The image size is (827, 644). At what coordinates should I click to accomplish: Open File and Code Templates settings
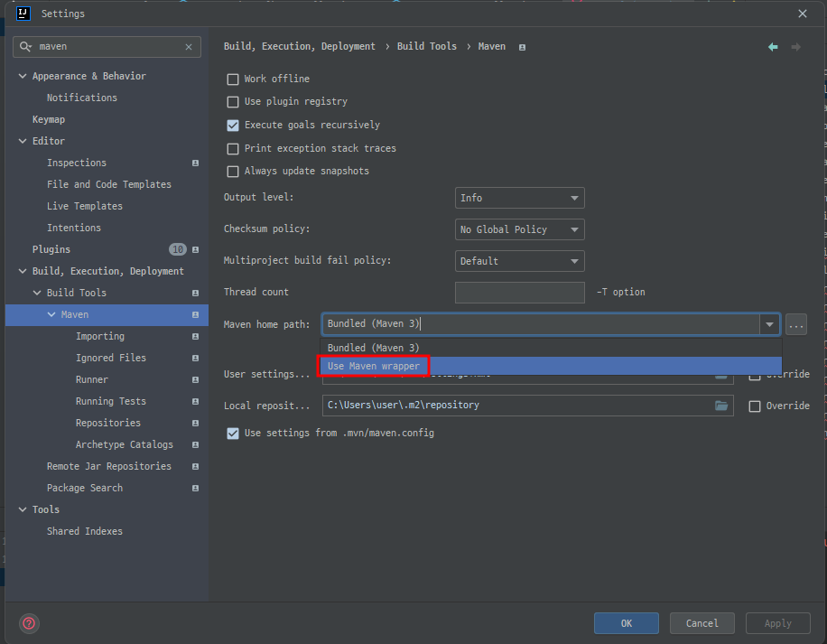click(109, 184)
